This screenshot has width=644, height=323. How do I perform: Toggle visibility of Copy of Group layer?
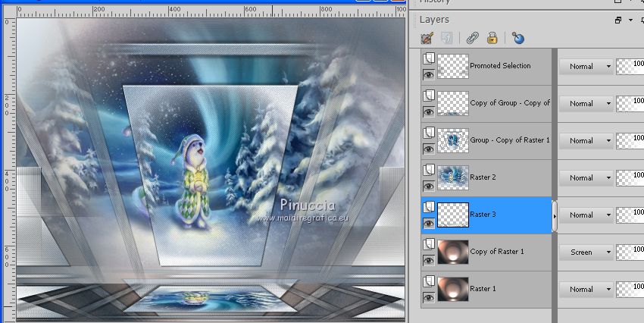pos(428,111)
